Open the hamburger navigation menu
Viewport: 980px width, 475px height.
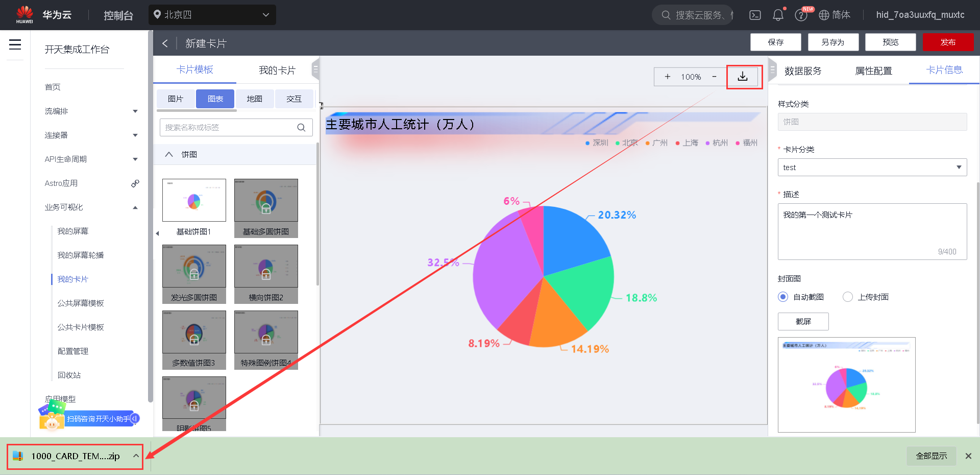click(15, 44)
